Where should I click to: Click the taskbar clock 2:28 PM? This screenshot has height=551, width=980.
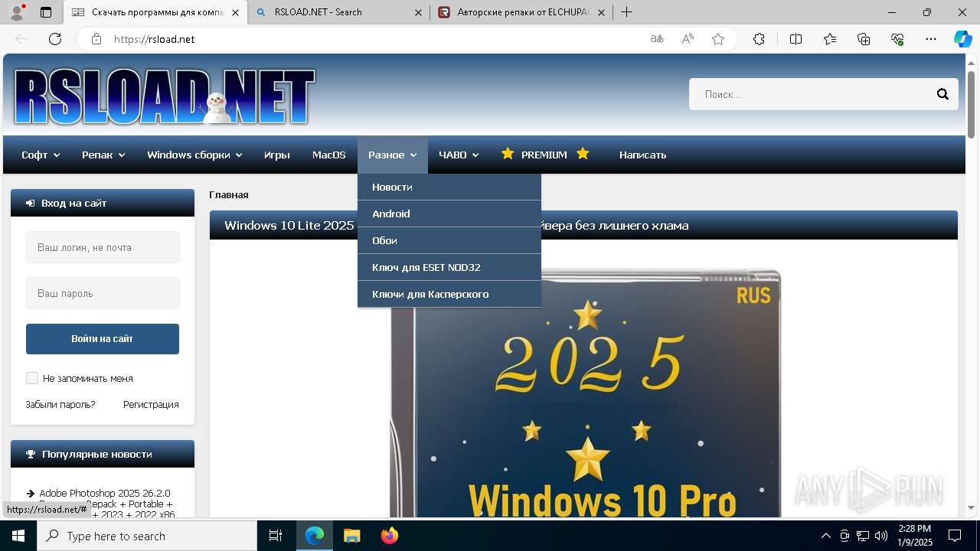click(x=915, y=536)
